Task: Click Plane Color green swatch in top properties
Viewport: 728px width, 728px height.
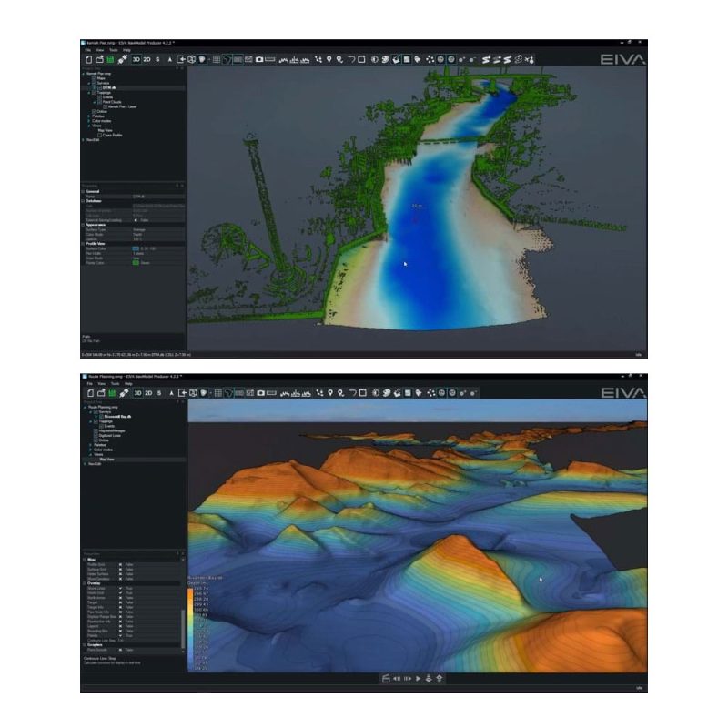Action: click(136, 263)
